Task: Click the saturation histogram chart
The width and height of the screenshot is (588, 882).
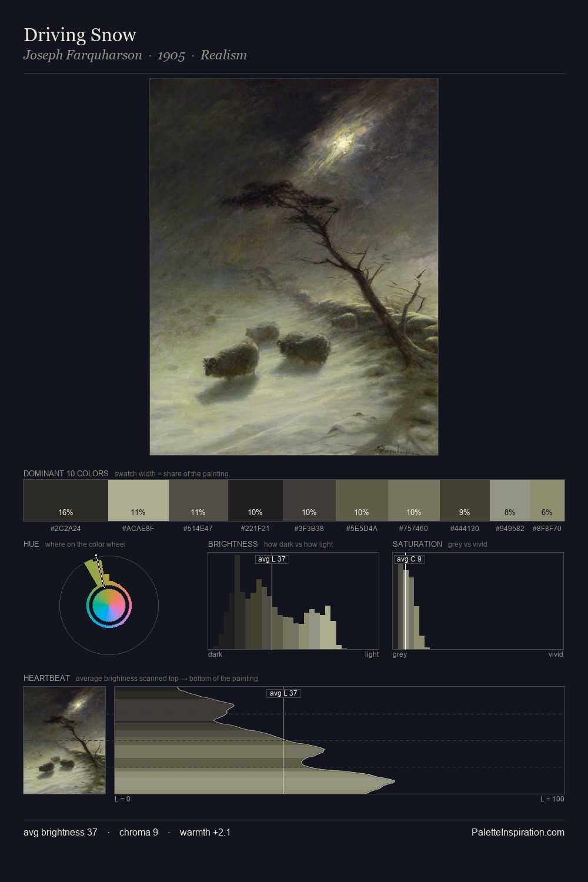Action: click(478, 601)
